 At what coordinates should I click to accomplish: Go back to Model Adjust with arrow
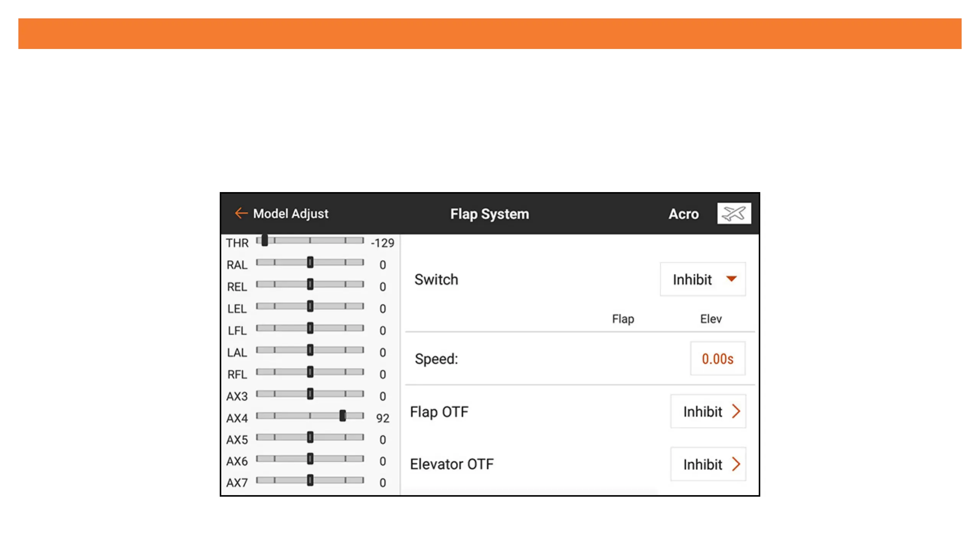pyautogui.click(x=241, y=213)
